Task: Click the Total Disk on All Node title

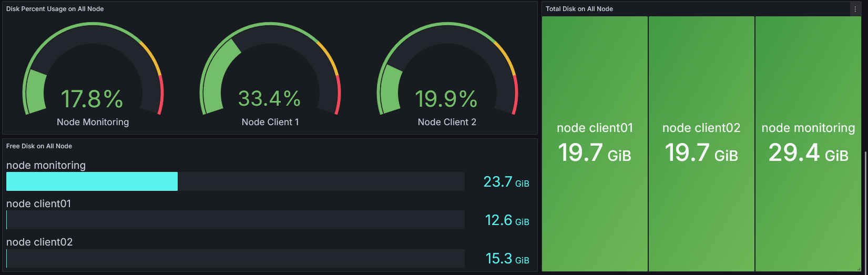Action: tap(579, 9)
